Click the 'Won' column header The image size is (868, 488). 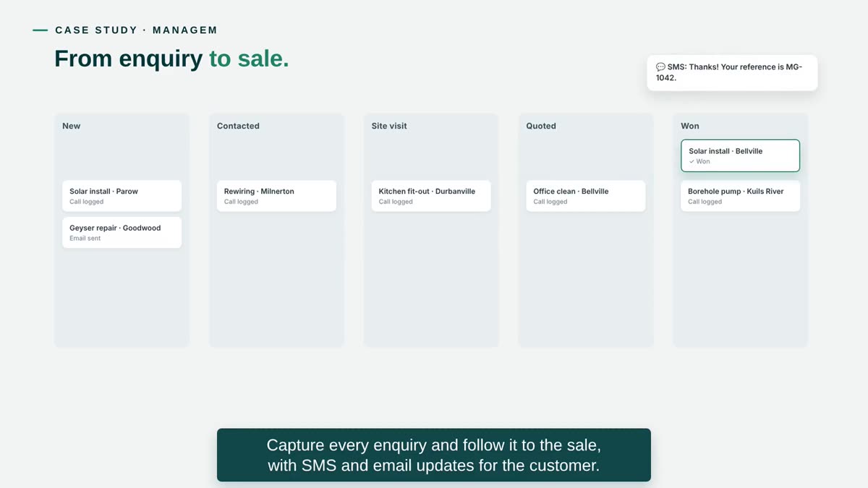(690, 126)
